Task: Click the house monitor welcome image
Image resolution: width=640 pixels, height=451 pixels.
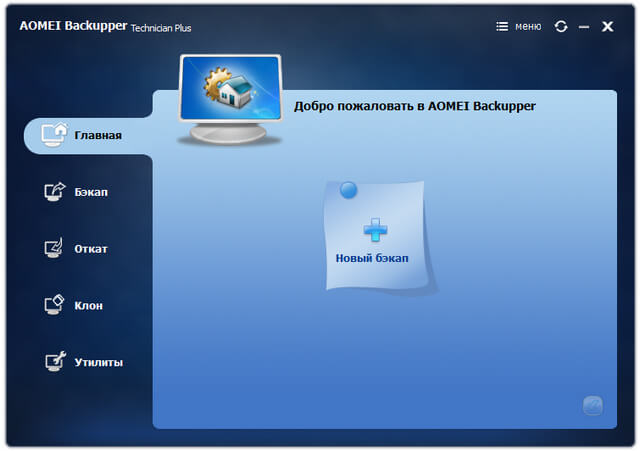Action: click(x=230, y=100)
